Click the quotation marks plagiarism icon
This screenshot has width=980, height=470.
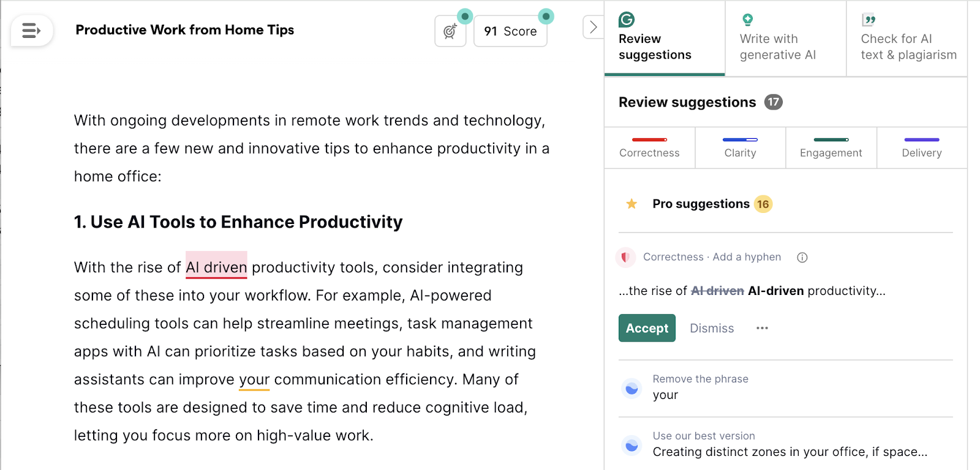pos(868,20)
